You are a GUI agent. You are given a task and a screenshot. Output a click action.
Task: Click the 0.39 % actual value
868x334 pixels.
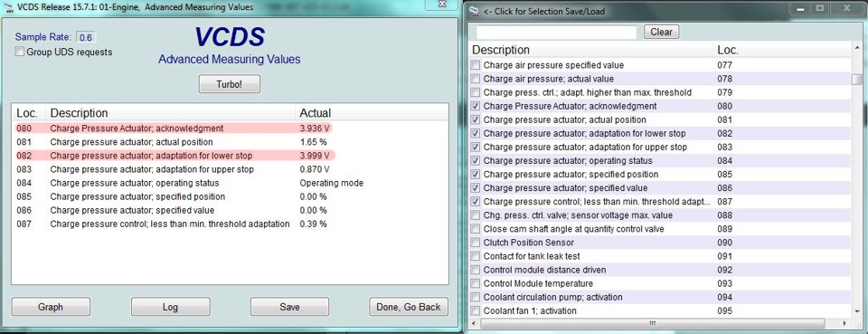[x=313, y=224]
